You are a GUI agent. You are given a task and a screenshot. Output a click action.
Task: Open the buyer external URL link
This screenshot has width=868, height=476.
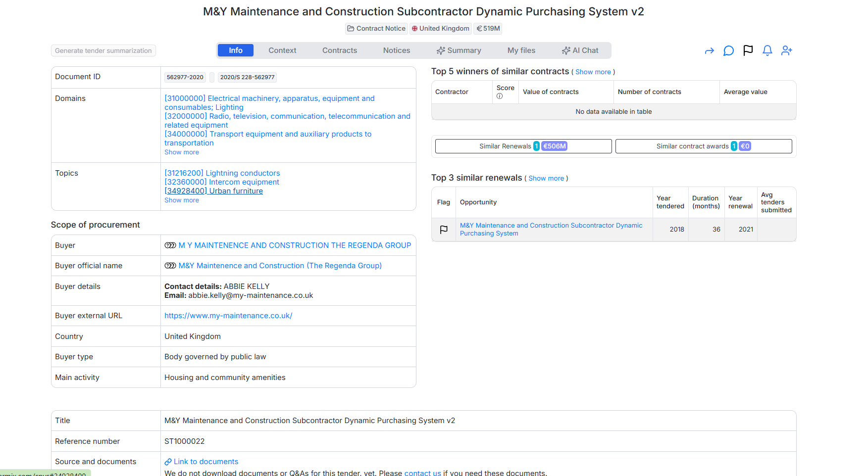pyautogui.click(x=228, y=316)
